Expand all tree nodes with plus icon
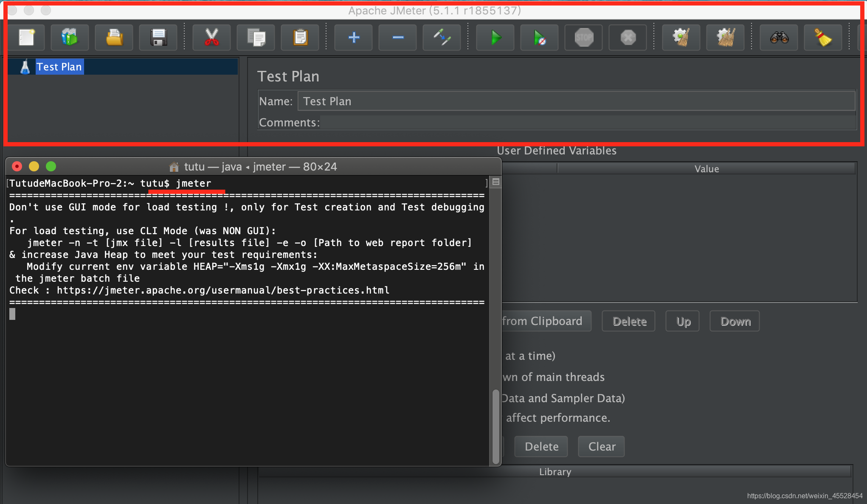This screenshot has height=504, width=867. click(354, 38)
